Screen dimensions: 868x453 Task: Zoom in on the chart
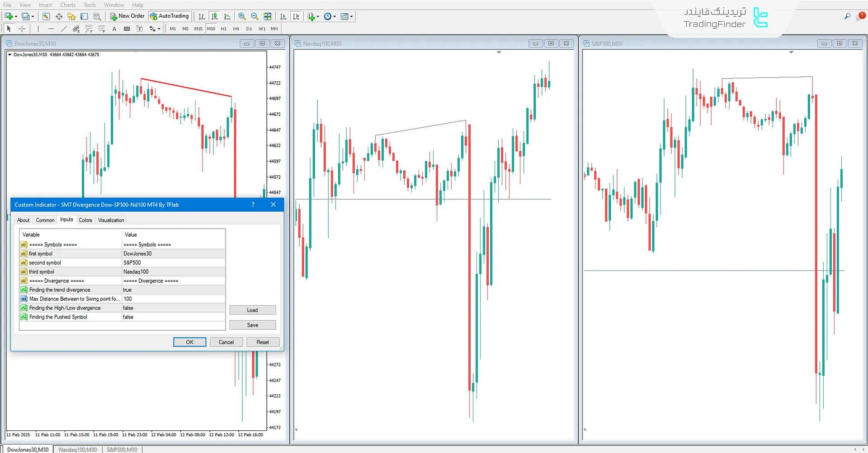click(x=242, y=16)
